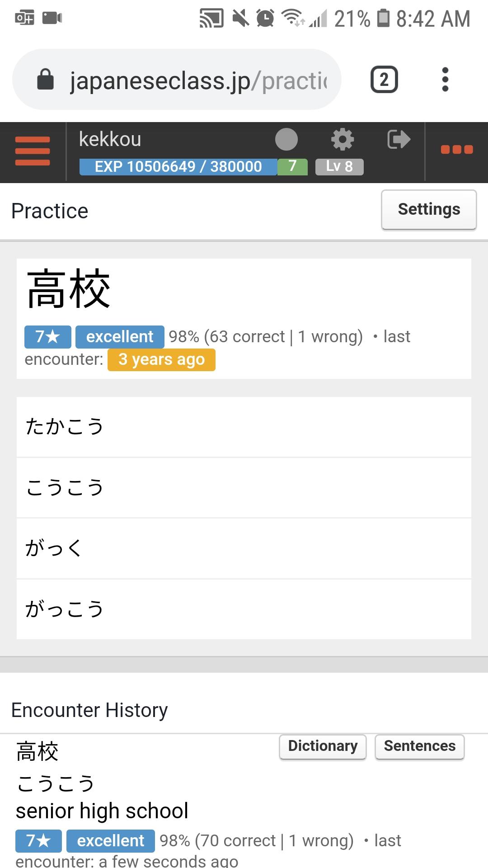Open the orange hamburger menu

pos(33,151)
